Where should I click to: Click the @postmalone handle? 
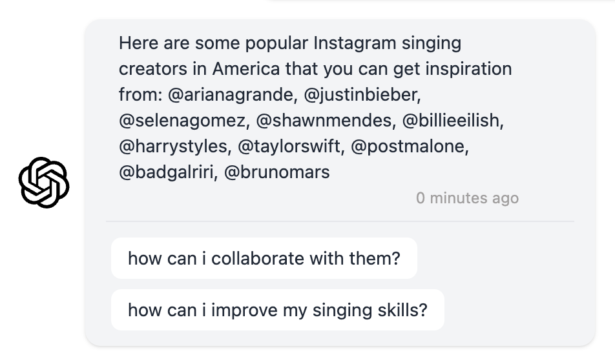(408, 147)
